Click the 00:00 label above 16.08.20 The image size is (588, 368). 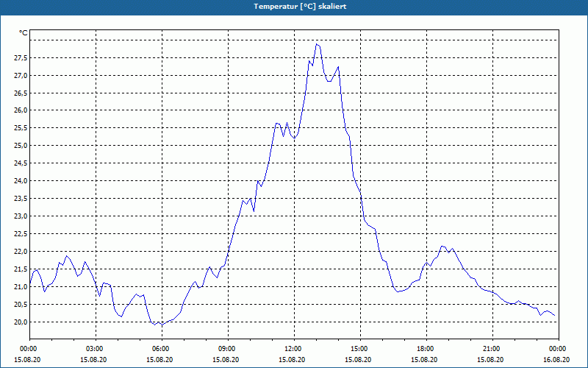[556, 349]
